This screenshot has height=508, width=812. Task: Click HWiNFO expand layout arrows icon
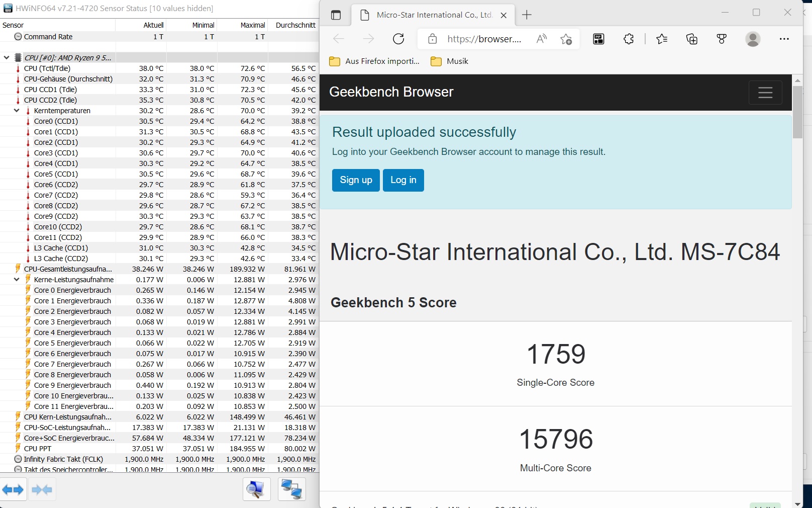[x=13, y=489]
